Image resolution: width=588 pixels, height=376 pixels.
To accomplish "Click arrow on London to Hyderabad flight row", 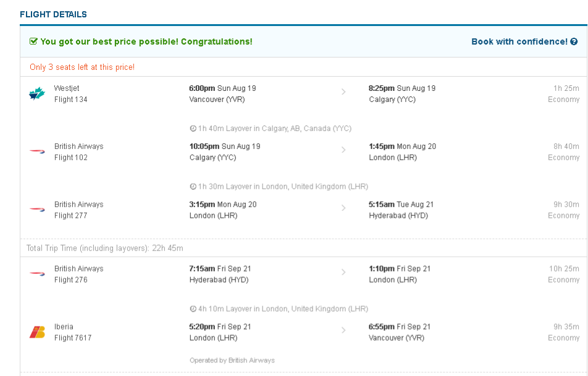I will tap(343, 208).
